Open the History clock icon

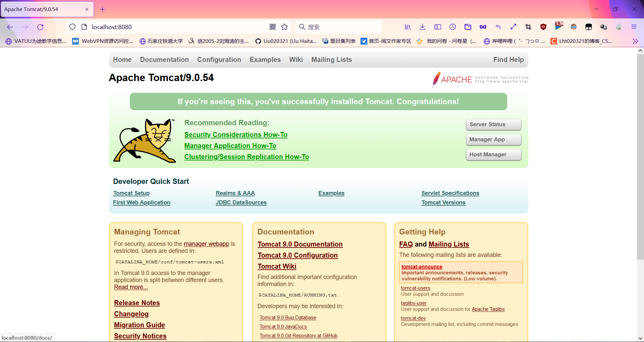(x=453, y=27)
